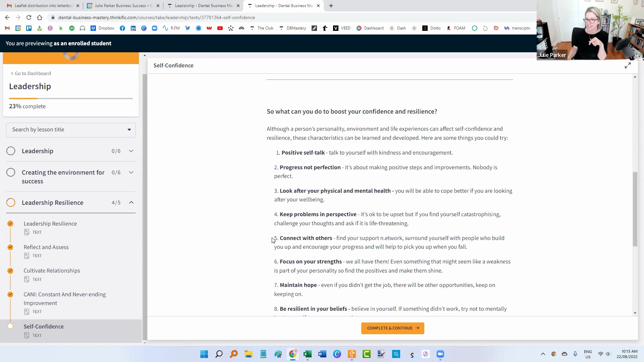
Task: Click the Complete & Continue button
Action: (x=392, y=328)
